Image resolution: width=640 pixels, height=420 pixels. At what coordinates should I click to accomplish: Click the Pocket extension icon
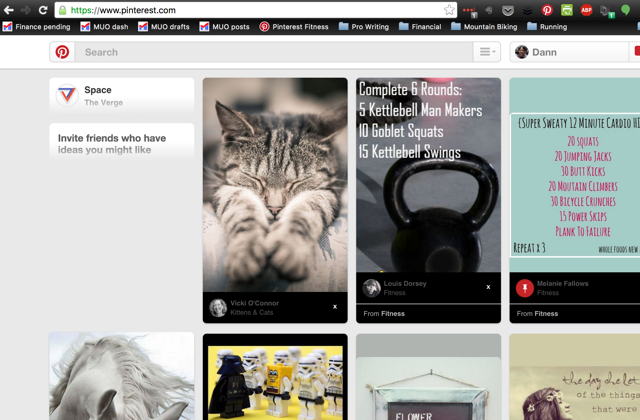(508, 11)
